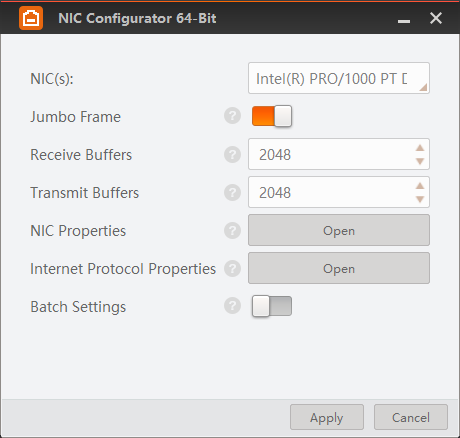Screen dimensions: 460x438
Task: Apply the NIC configuration
Action: click(x=327, y=417)
